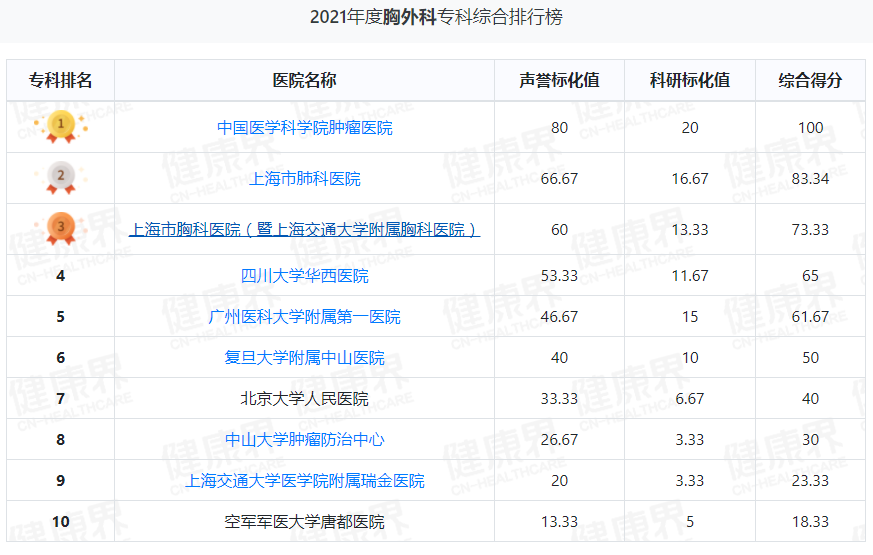Click the bronze rank 3 medal icon
Screen dimensions: 873x555
(61, 229)
